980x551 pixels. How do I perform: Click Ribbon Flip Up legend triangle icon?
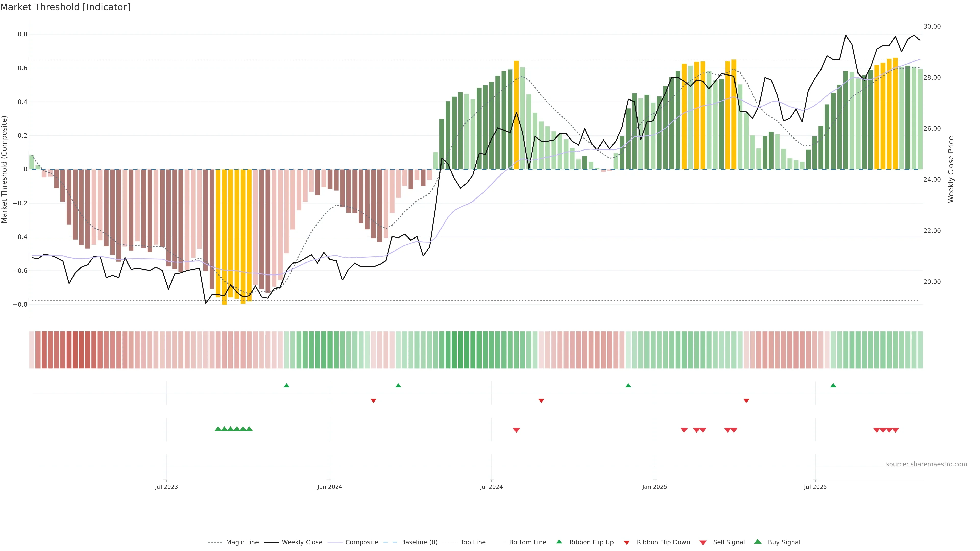pyautogui.click(x=559, y=542)
